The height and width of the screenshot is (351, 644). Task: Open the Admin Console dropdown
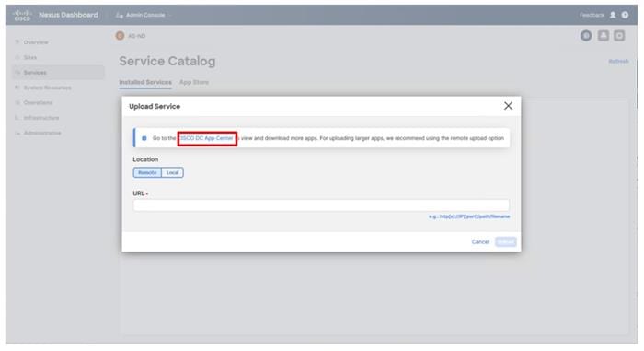(144, 15)
